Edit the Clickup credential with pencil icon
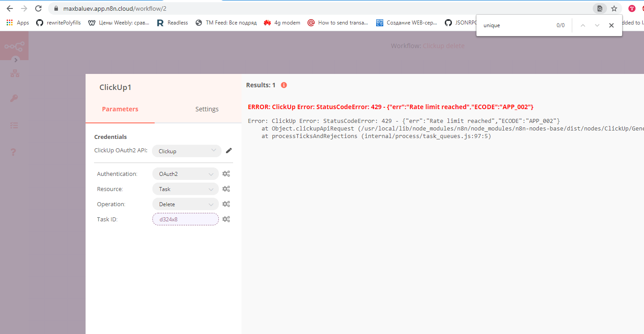Viewport: 644px width, 334px height. click(229, 151)
